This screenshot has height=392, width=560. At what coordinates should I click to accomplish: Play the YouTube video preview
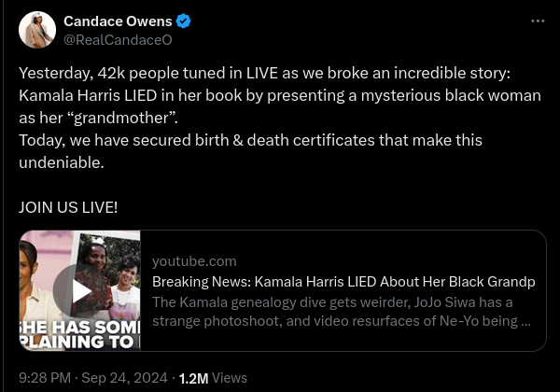81,290
